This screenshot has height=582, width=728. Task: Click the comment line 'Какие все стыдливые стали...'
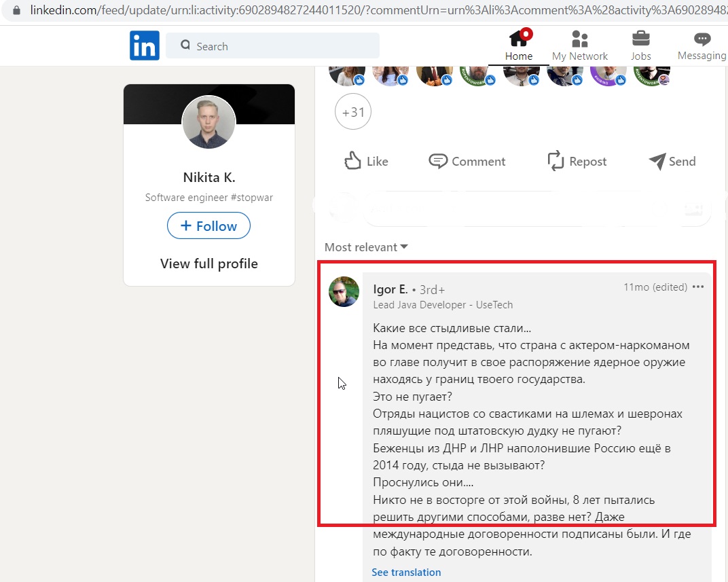coord(452,328)
